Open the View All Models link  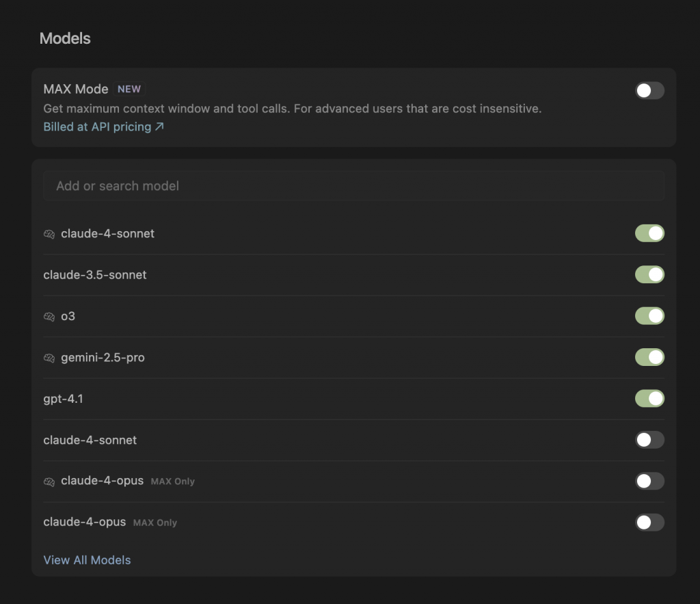coord(87,560)
